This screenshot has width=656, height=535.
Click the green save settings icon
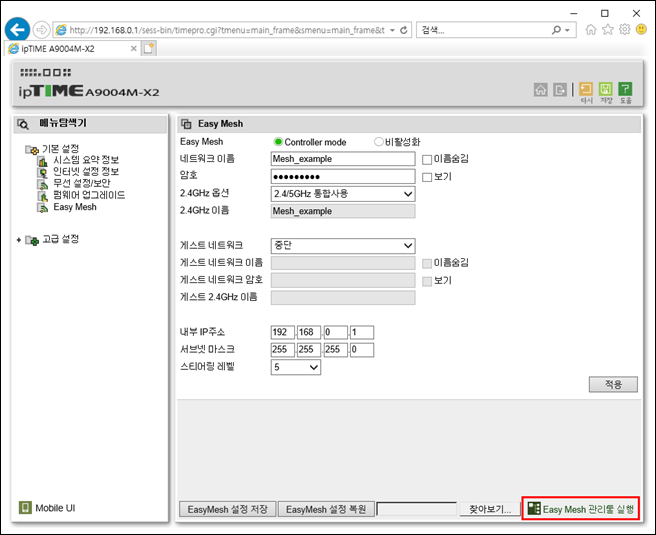[605, 89]
